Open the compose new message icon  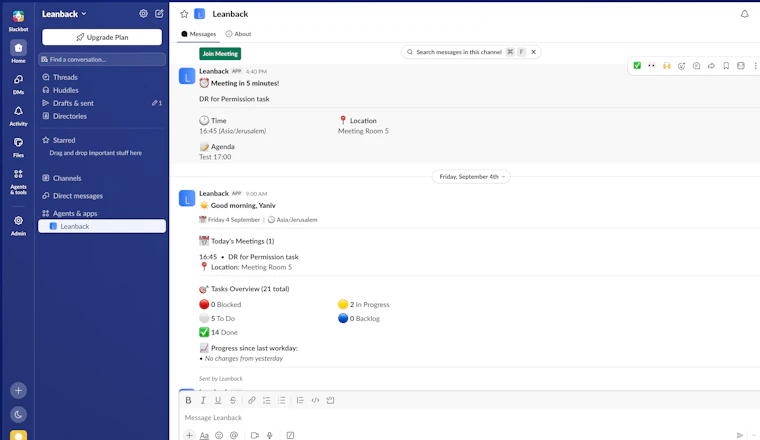click(x=159, y=14)
